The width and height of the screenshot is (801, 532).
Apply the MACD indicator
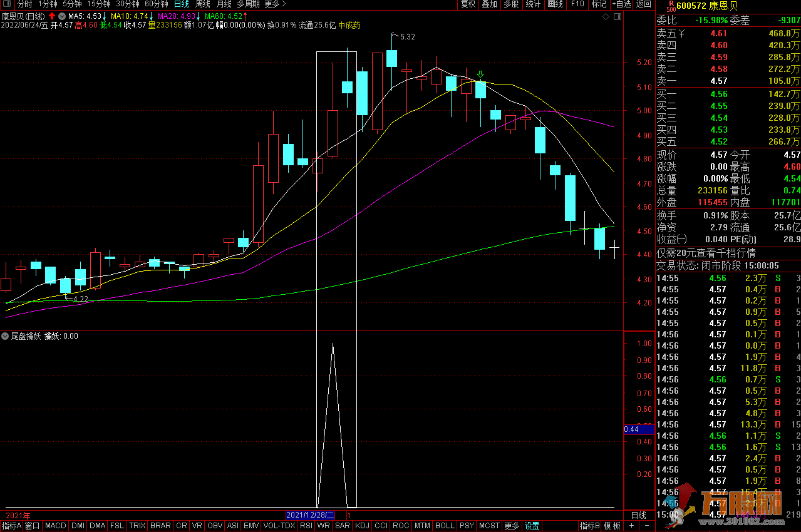(56, 526)
